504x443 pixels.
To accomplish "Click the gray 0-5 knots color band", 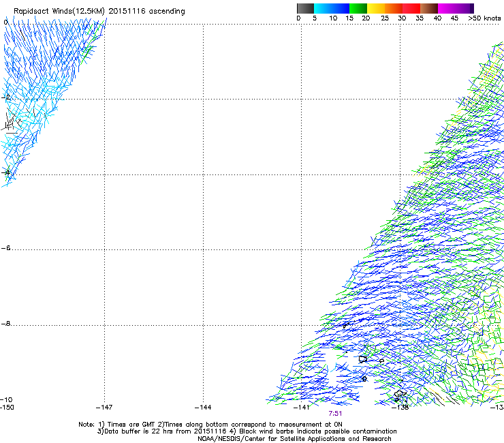I will [x=305, y=8].
